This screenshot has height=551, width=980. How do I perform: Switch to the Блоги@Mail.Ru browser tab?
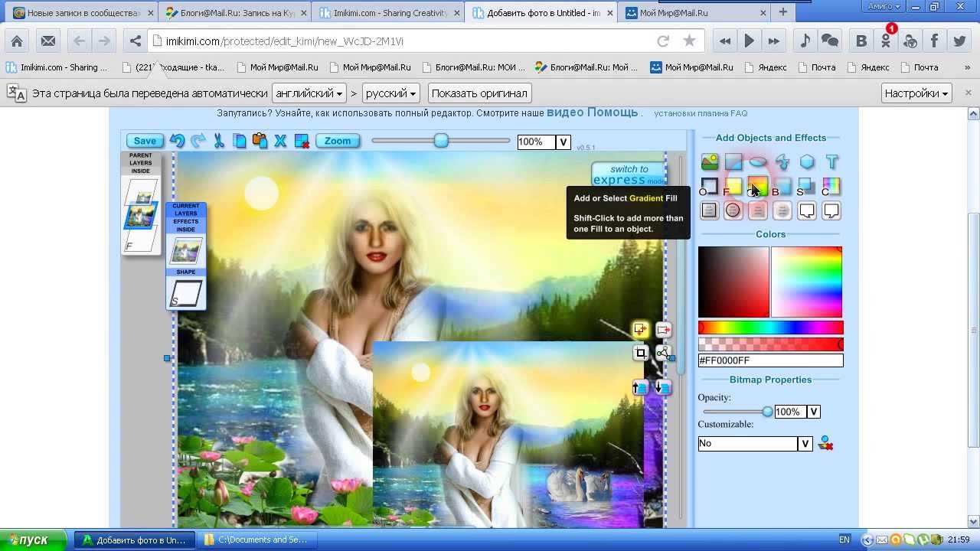236,13
